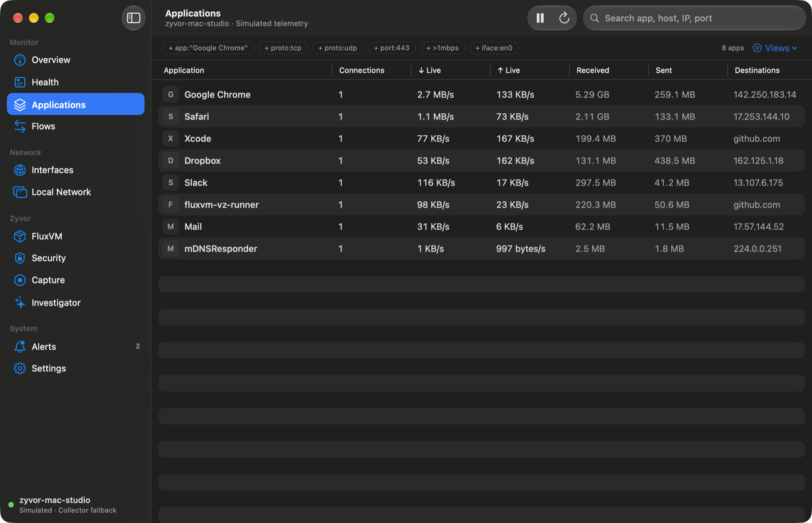Add the proto:udp filter chip
Viewport: 812px width, 523px height.
(x=337, y=48)
